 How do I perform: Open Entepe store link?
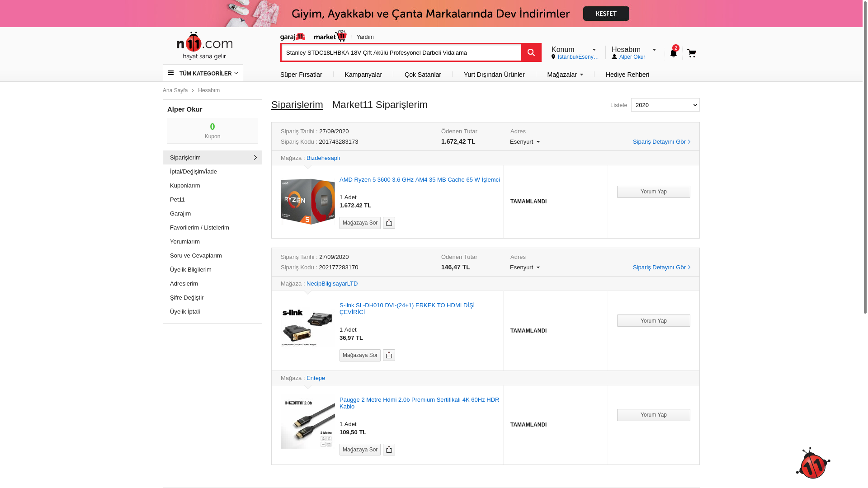(x=316, y=378)
